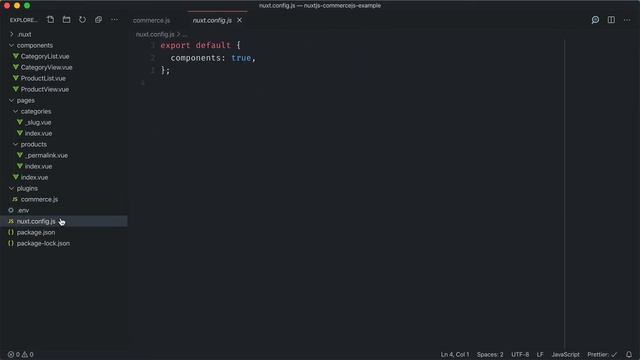This screenshot has height=360, width=640.
Task: Click nuxt.config.js in the breadcrumb
Action: 155,34
